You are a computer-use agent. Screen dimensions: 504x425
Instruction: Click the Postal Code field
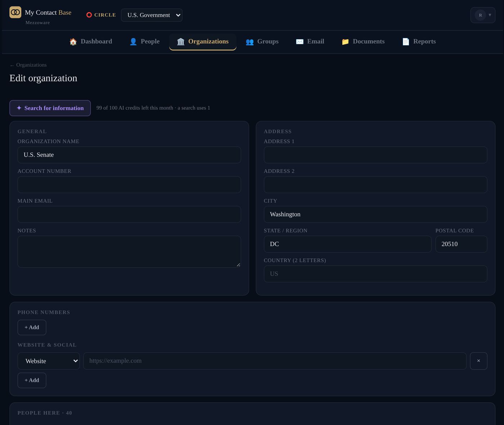(x=461, y=244)
